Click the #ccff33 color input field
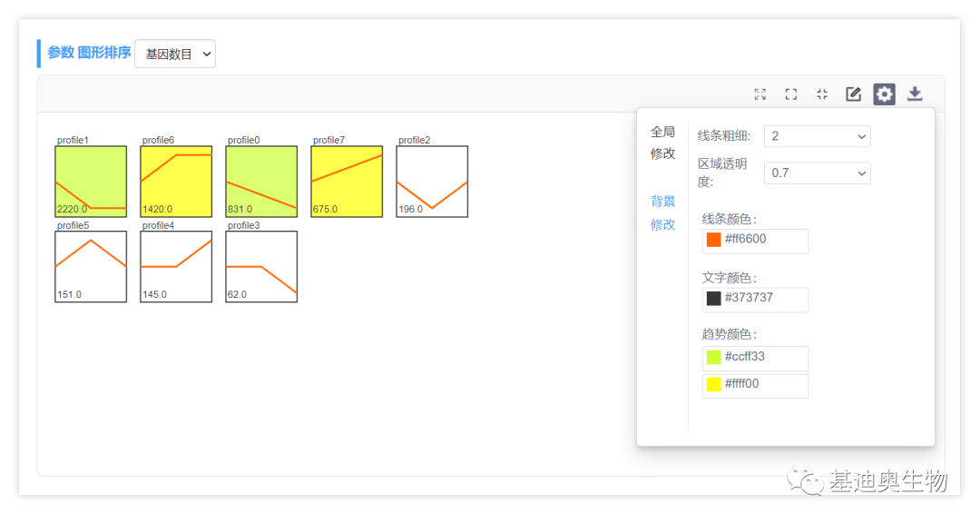Image resolution: width=980 pixels, height=524 pixels. click(755, 359)
